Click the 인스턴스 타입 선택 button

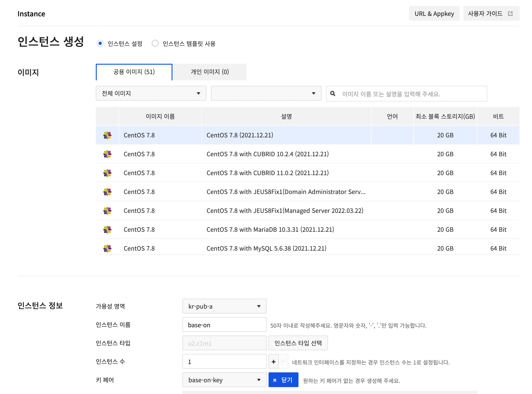coord(298,343)
